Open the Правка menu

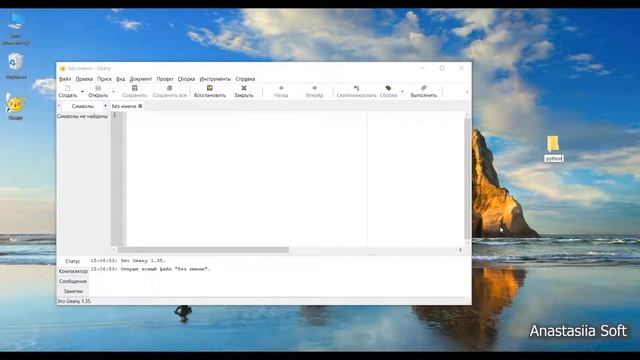click(x=84, y=79)
